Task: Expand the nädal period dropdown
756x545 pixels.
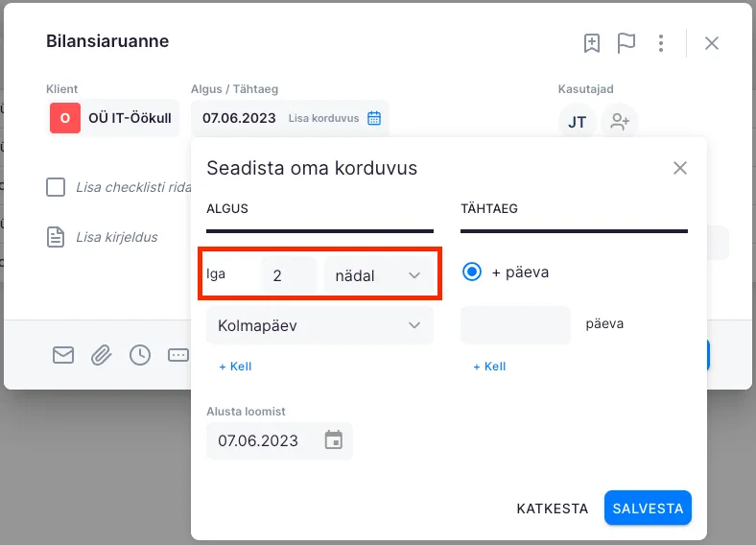Action: [x=378, y=275]
